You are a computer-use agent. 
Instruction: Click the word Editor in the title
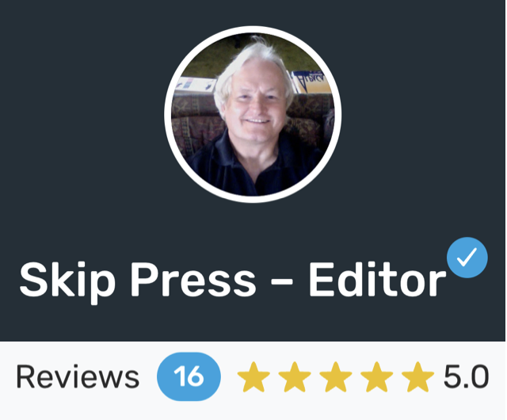[377, 279]
